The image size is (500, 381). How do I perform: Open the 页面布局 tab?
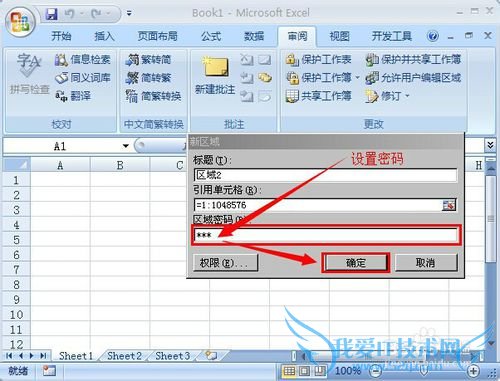coord(157,36)
